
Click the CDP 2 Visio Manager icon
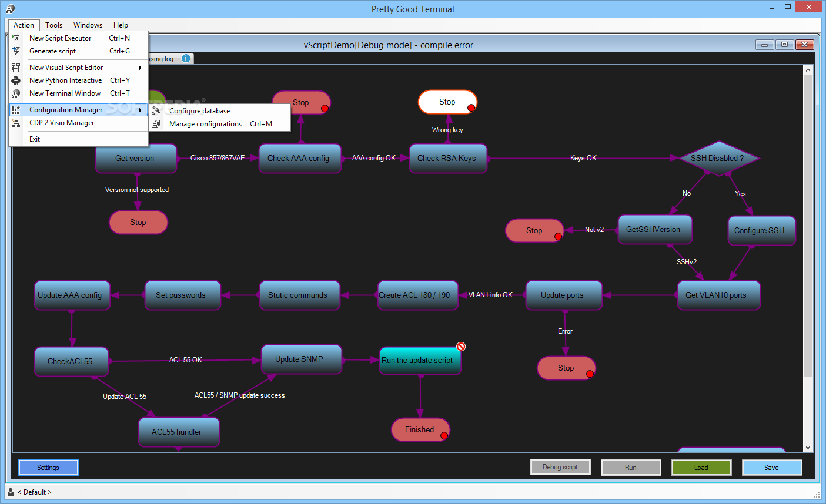16,123
